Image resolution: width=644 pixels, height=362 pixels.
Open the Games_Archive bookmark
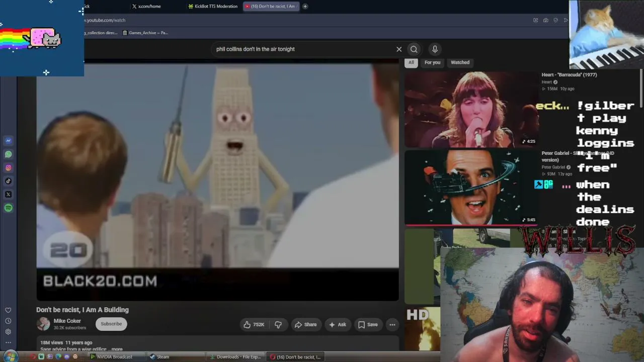(145, 33)
